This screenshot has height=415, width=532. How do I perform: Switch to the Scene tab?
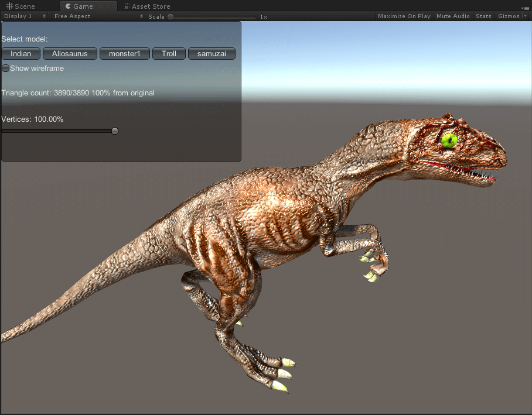pyautogui.click(x=25, y=6)
